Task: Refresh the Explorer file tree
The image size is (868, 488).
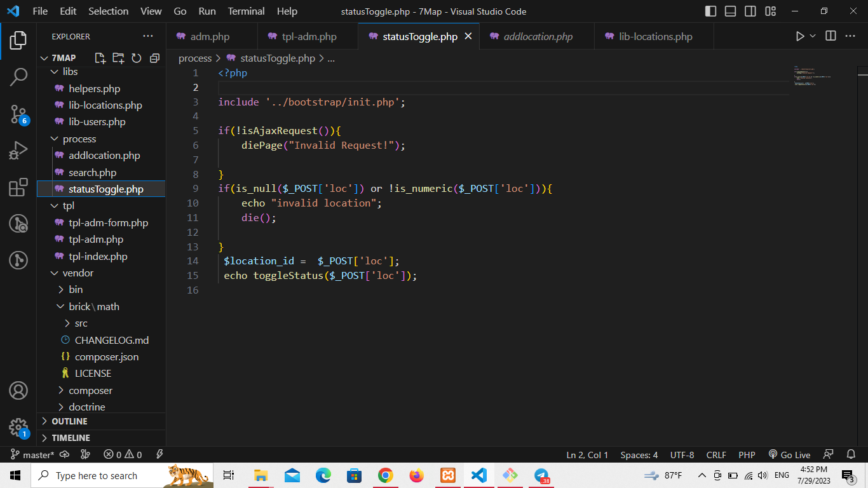Action: pos(136,58)
